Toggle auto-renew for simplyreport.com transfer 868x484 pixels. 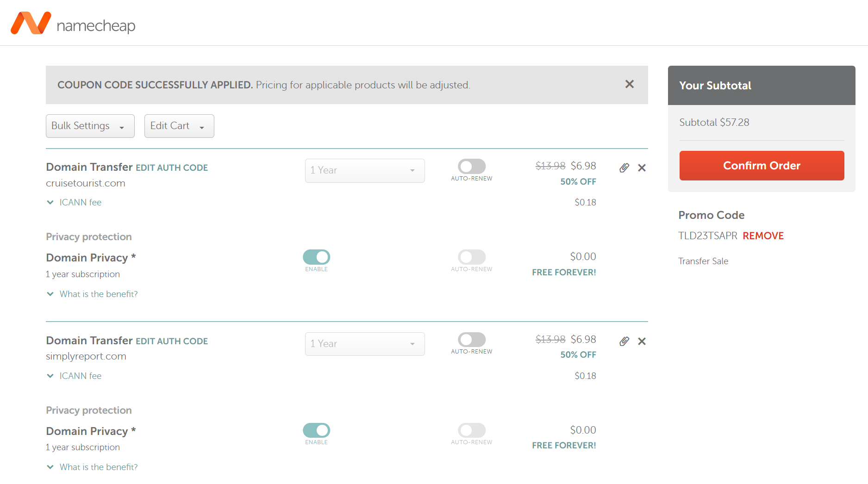[472, 340]
